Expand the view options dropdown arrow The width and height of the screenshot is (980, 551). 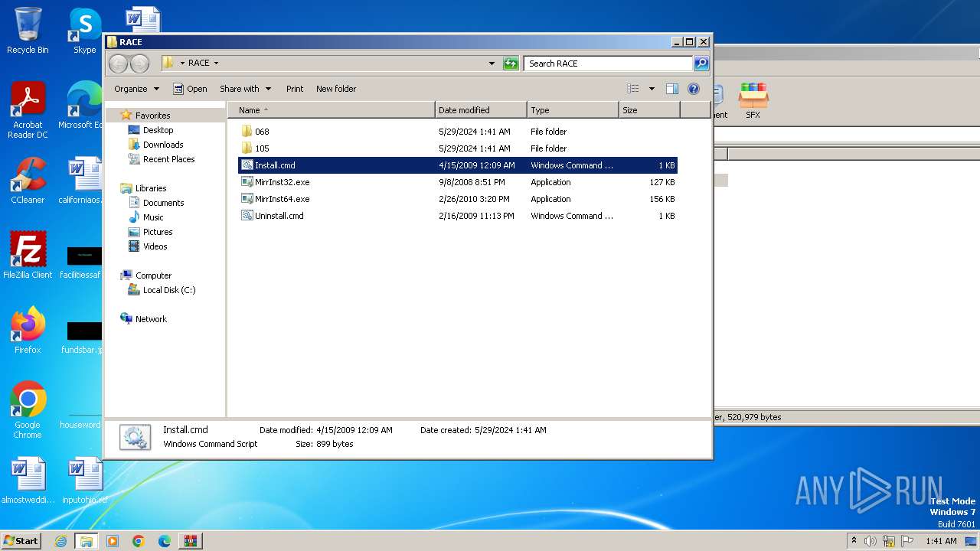pyautogui.click(x=652, y=89)
